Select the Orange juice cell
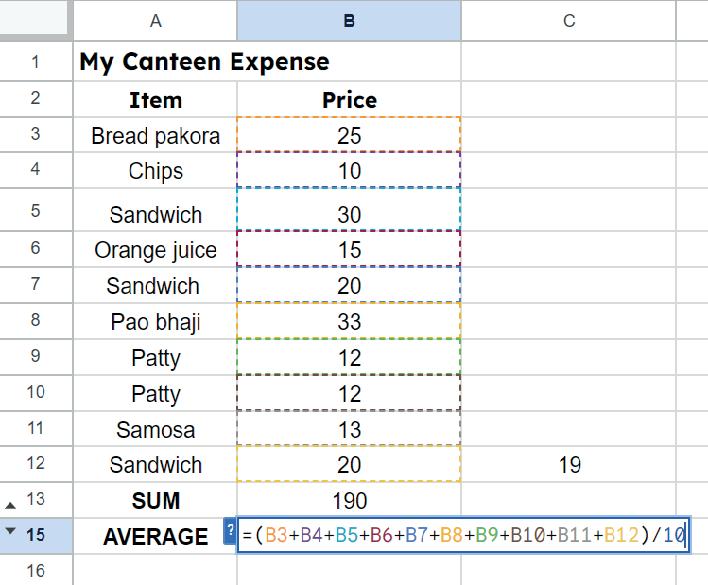Viewport: 708px width, 585px height. [155, 249]
